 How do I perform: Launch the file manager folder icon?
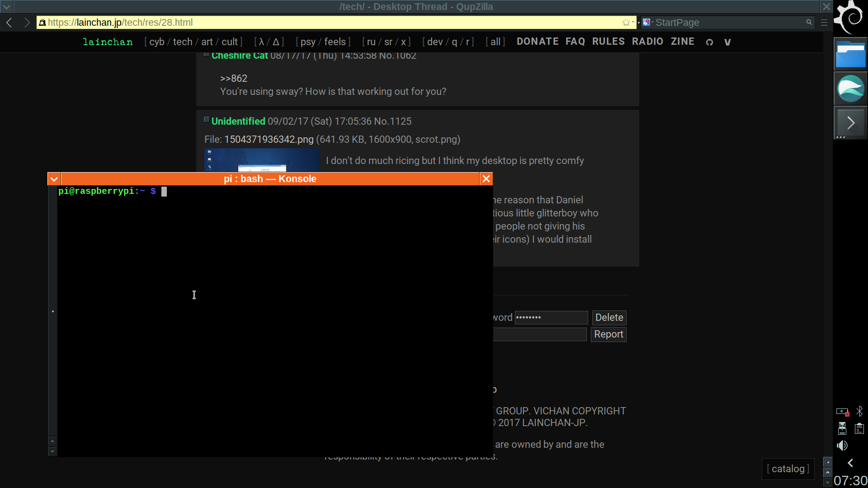[850, 55]
